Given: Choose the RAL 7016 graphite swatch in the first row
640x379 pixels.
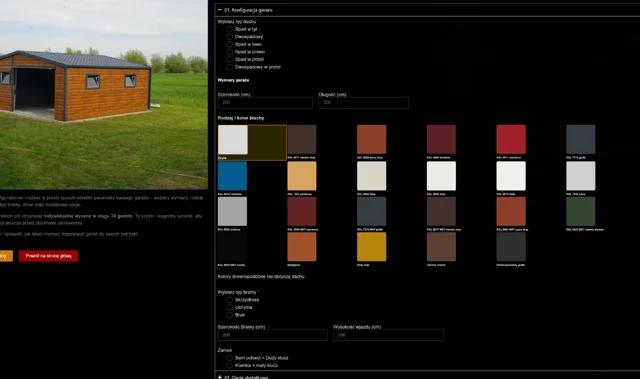Looking at the screenshot, I should coord(580,140).
